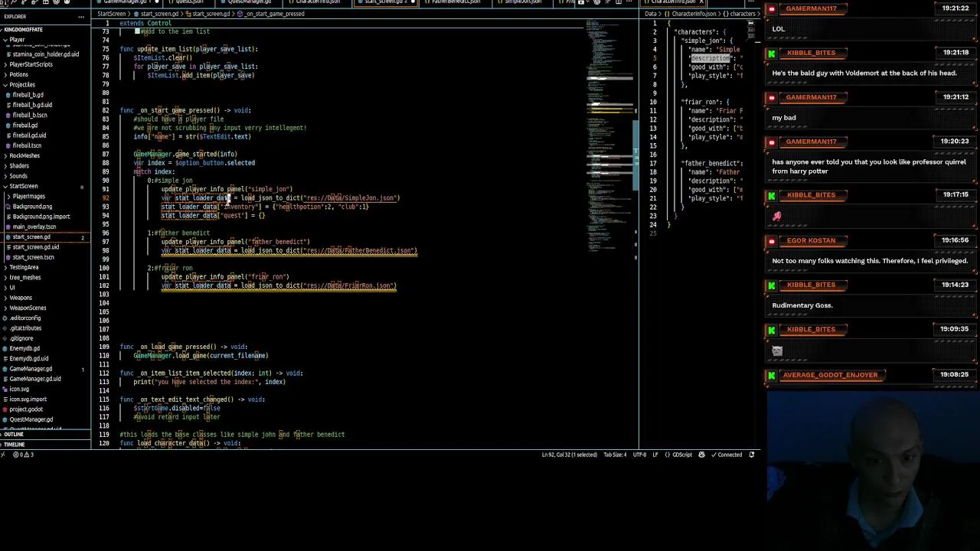
Task: Open start_screen.tscn in the file tree
Action: (x=33, y=257)
